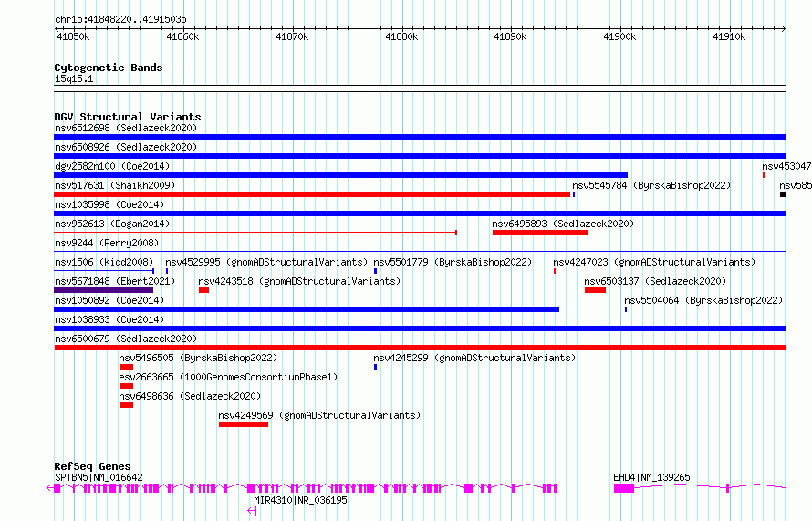This screenshot has width=812, height=521.
Task: Click the nsv1050892 (Coe2014) label
Action: click(x=109, y=300)
